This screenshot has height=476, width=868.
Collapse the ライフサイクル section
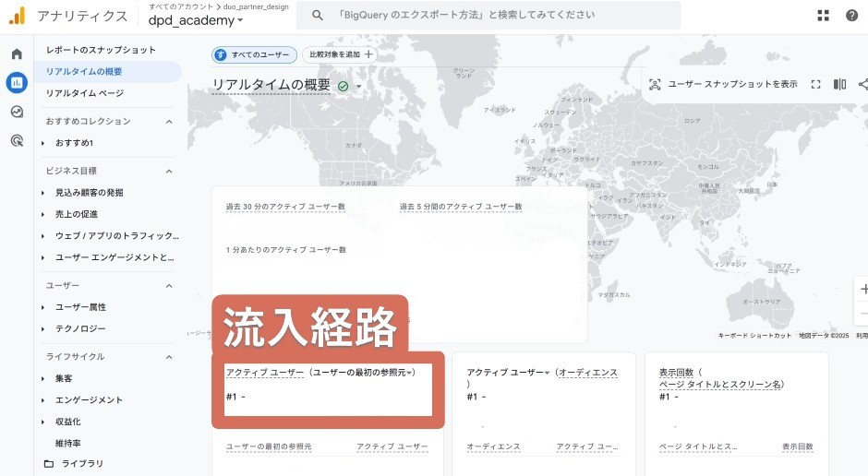[169, 356]
